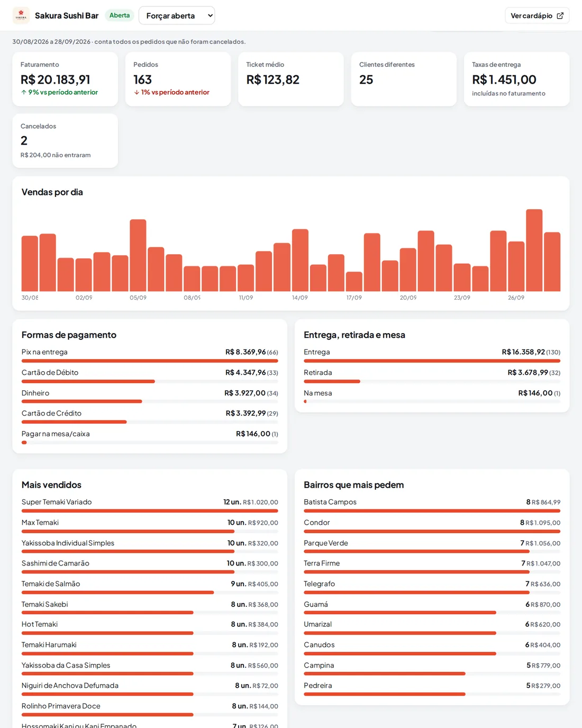The height and width of the screenshot is (728, 582).
Task: Select the Ticket médio value "R$ 123,82"
Action: (273, 79)
